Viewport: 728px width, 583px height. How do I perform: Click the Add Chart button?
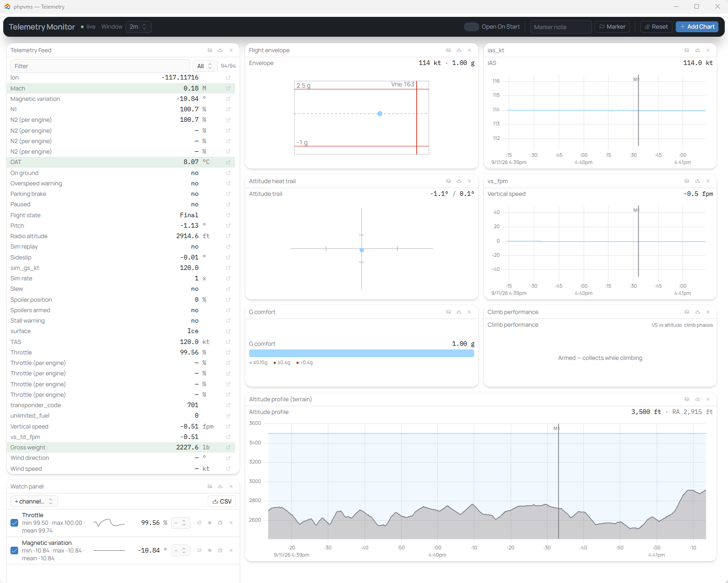coord(697,27)
